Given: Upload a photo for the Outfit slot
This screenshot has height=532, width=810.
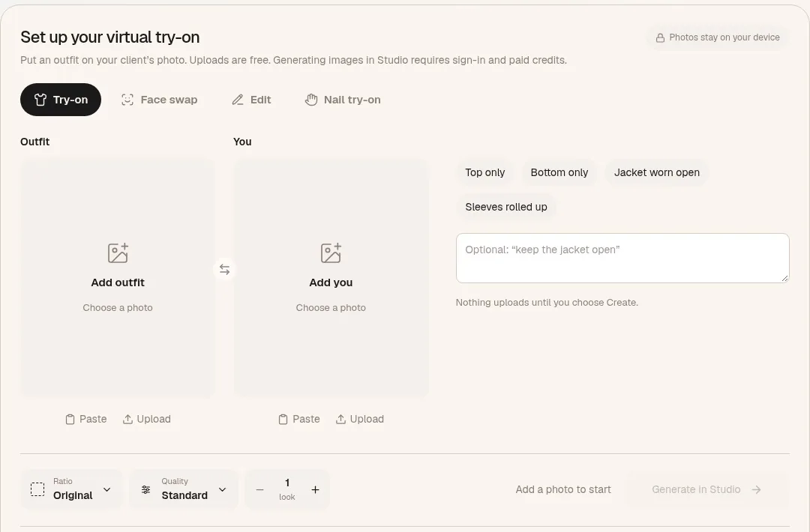Looking at the screenshot, I should click(x=147, y=419).
